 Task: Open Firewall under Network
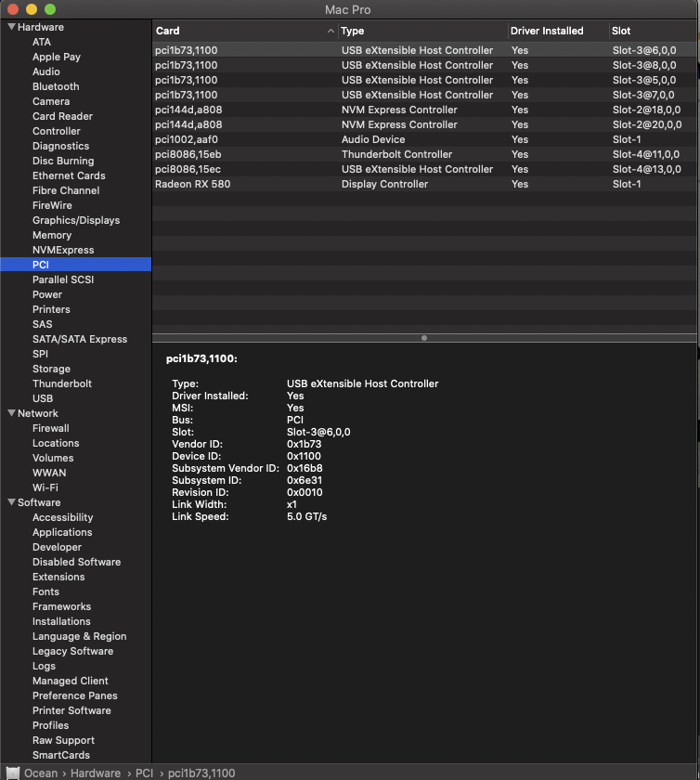[x=51, y=428]
